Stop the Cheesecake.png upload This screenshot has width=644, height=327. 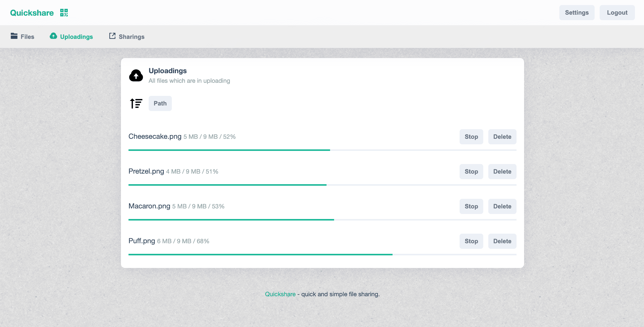[471, 137]
